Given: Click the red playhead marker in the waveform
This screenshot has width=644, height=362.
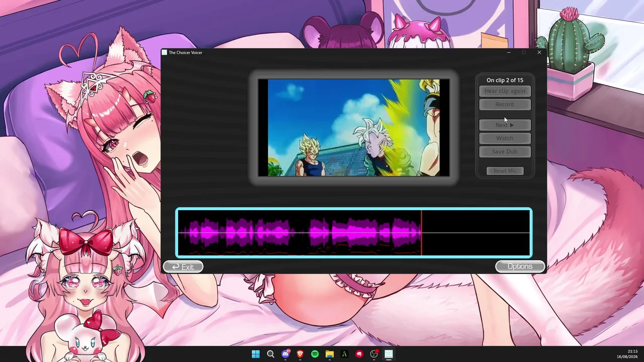Looking at the screenshot, I should 421,233.
